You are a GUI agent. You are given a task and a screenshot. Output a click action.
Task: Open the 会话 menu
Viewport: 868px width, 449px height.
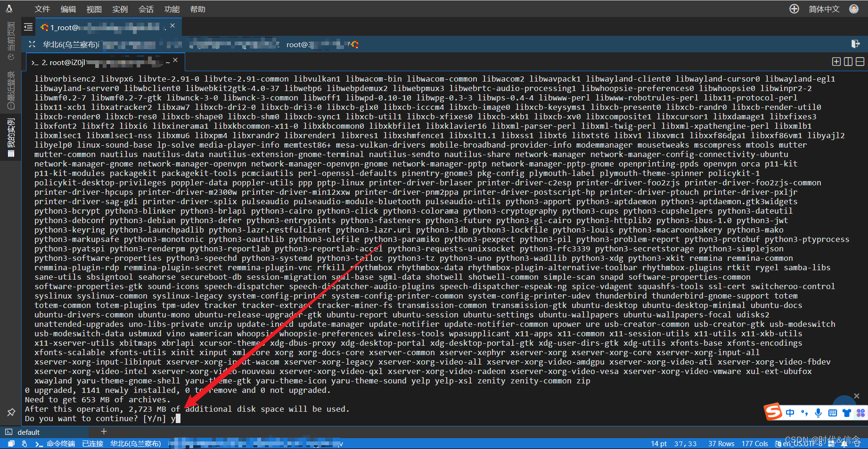pos(146,9)
